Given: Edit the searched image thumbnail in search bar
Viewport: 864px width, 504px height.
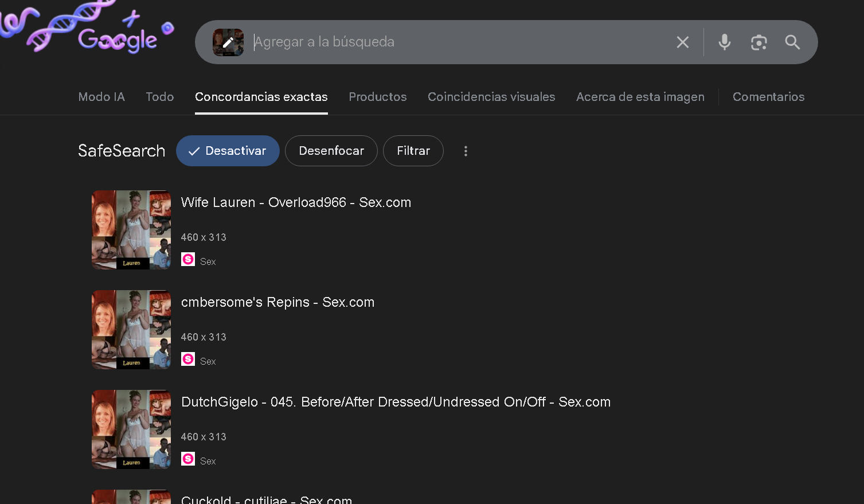Looking at the screenshot, I should click(x=228, y=42).
